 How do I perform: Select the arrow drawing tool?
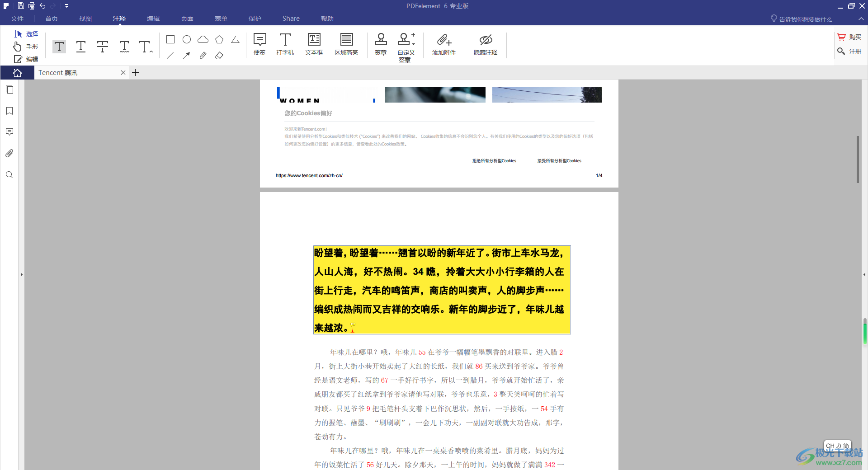(187, 56)
